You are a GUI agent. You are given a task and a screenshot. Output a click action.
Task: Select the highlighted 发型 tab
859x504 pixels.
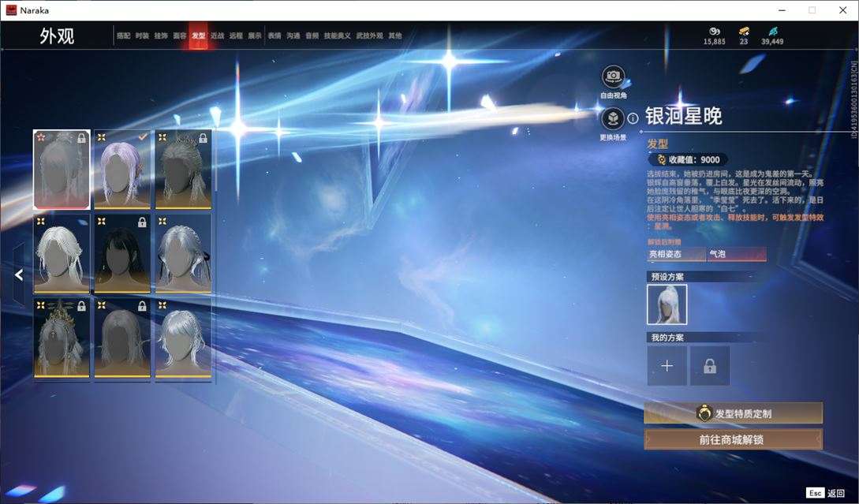pos(198,35)
